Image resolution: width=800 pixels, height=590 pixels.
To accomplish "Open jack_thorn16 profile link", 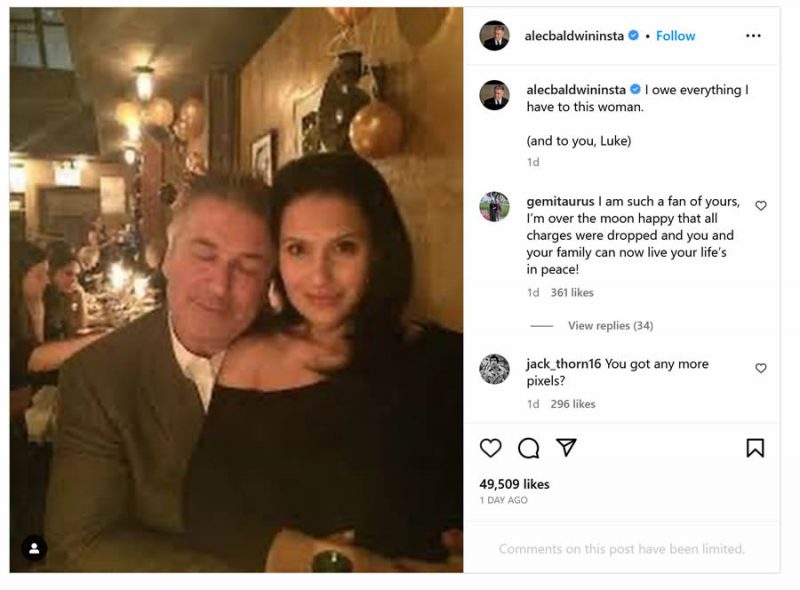I will (x=563, y=364).
